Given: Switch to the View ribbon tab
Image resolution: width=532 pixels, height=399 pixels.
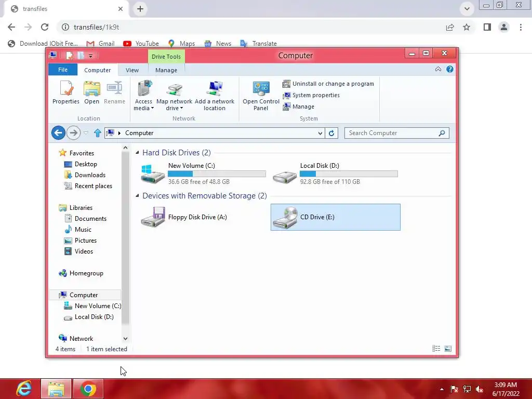Looking at the screenshot, I should pyautogui.click(x=132, y=70).
